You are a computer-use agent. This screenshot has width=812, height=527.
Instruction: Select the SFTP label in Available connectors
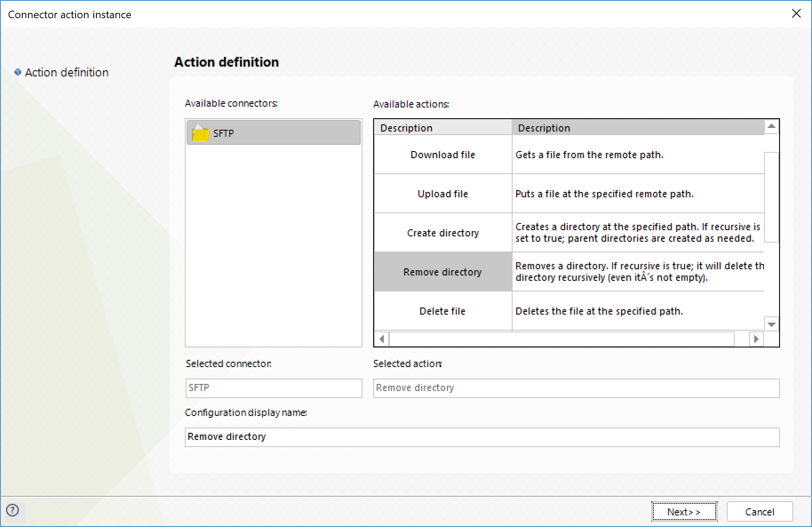tap(223, 133)
